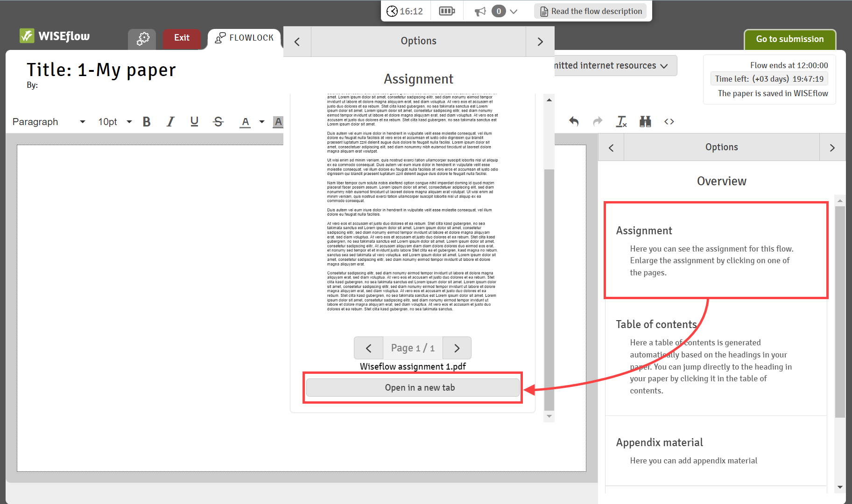Click Read the flow description

591,11
